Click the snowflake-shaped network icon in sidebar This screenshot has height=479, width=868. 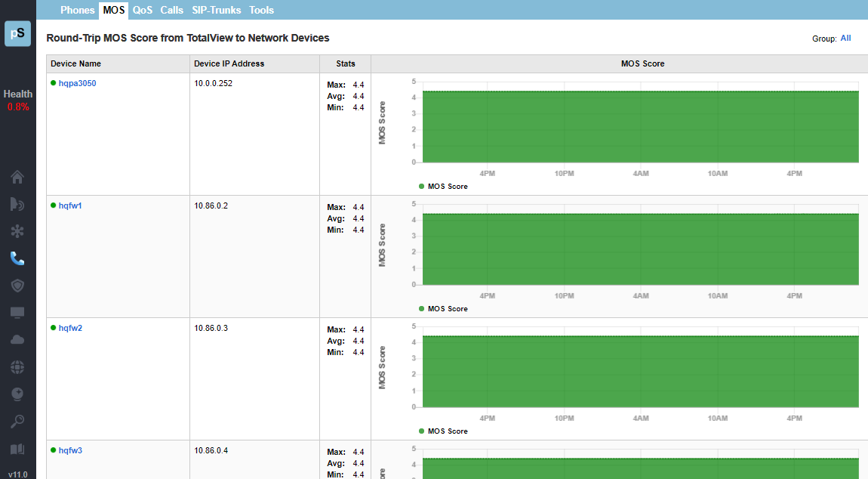click(17, 231)
